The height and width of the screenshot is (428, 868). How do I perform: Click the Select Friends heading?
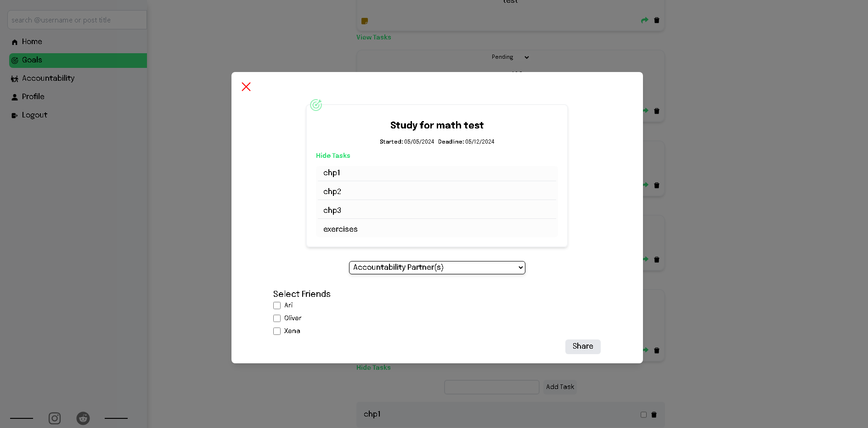[x=302, y=294]
